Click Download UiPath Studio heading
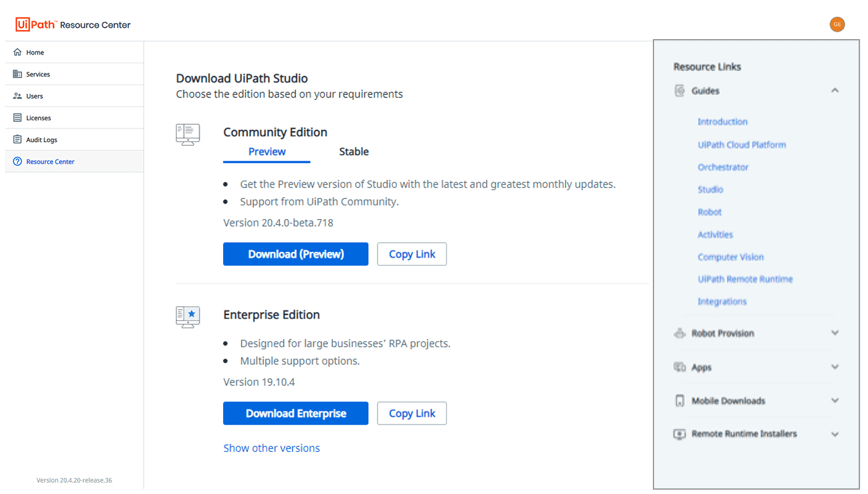Image resolution: width=868 pixels, height=494 pixels. point(242,78)
